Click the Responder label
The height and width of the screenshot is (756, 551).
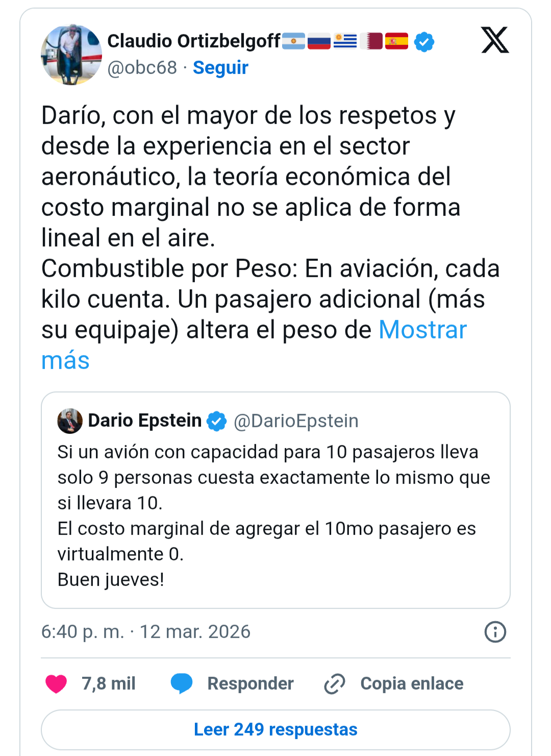click(250, 684)
